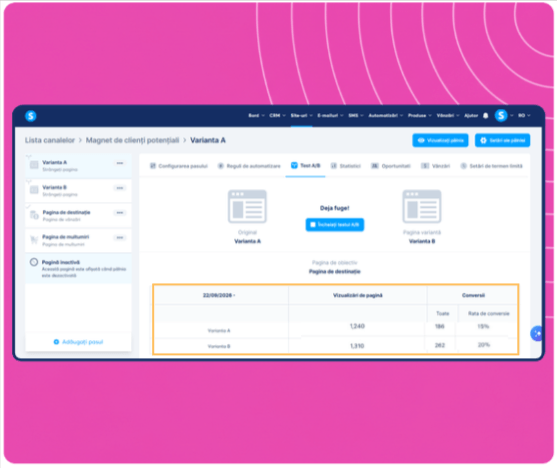Open more options for Pagina de destinație
This screenshot has width=557, height=468.
[x=120, y=213]
